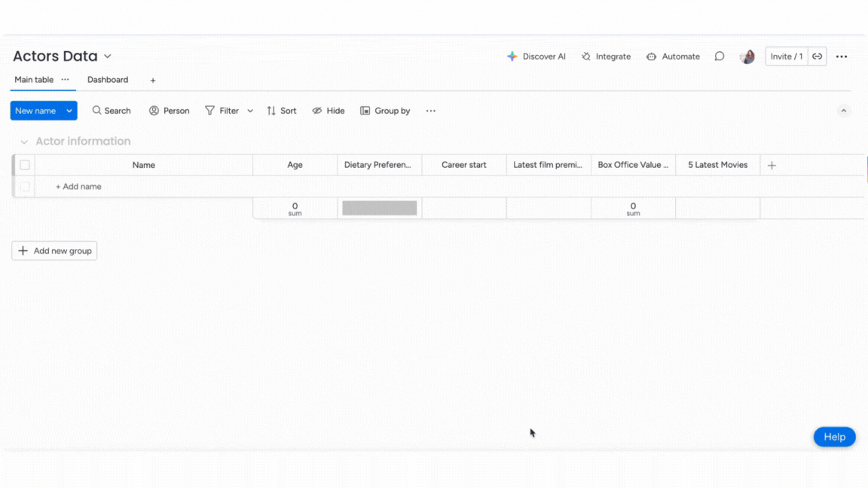The height and width of the screenshot is (488, 868).
Task: Expand Filter options chevron
Action: pos(250,111)
